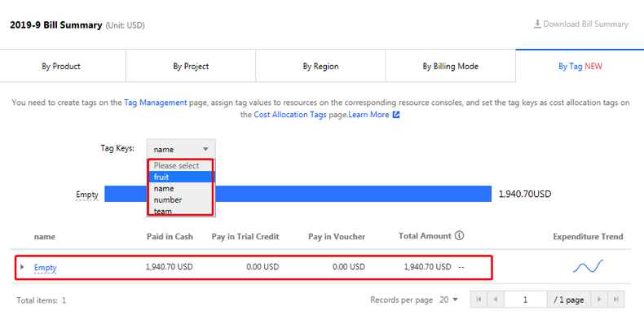The image size is (644, 315).
Task: Choose 'name' option in dropdown list
Action: (x=181, y=189)
